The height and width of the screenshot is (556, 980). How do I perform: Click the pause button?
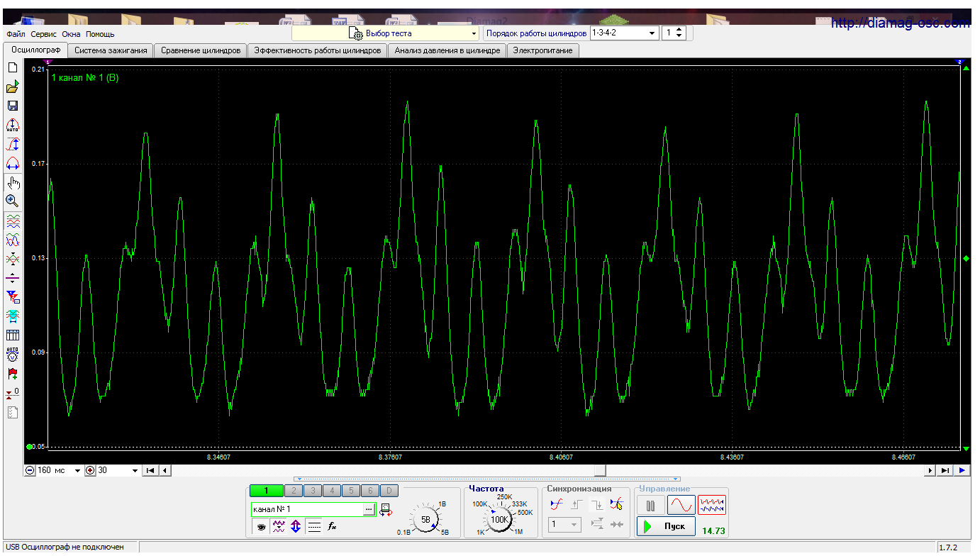[x=650, y=505]
